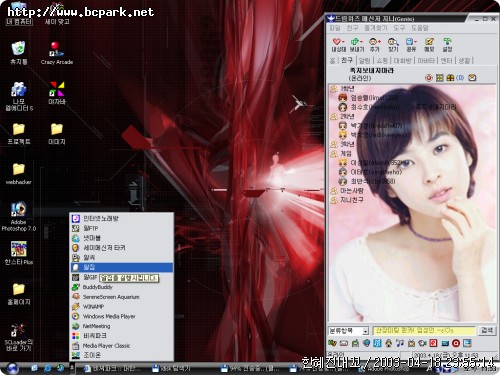Open the 친구 menu in Genie menu bar

point(352,28)
